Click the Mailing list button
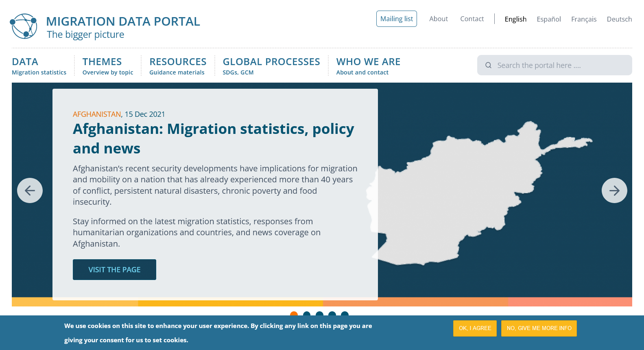This screenshot has height=350, width=644. pos(396,19)
